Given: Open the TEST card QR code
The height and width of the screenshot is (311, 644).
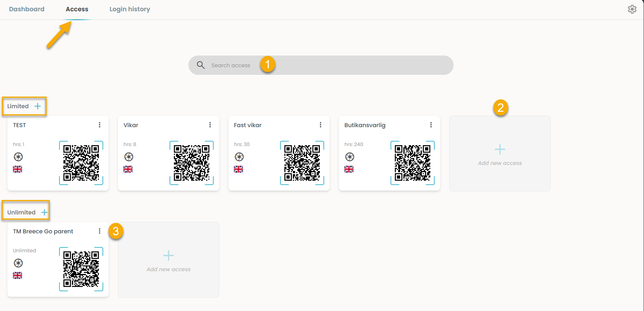Looking at the screenshot, I should coord(81,163).
